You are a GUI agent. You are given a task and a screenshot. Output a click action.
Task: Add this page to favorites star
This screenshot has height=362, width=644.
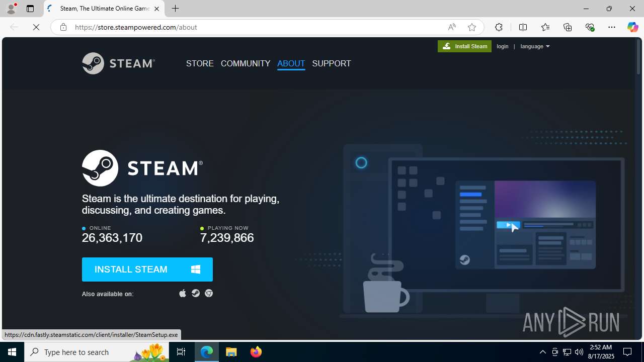[x=471, y=27]
